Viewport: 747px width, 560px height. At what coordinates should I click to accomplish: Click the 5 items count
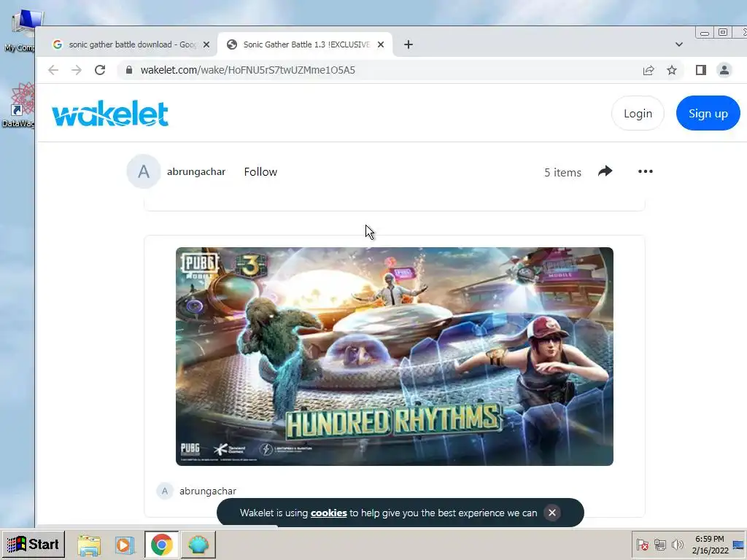tap(562, 172)
